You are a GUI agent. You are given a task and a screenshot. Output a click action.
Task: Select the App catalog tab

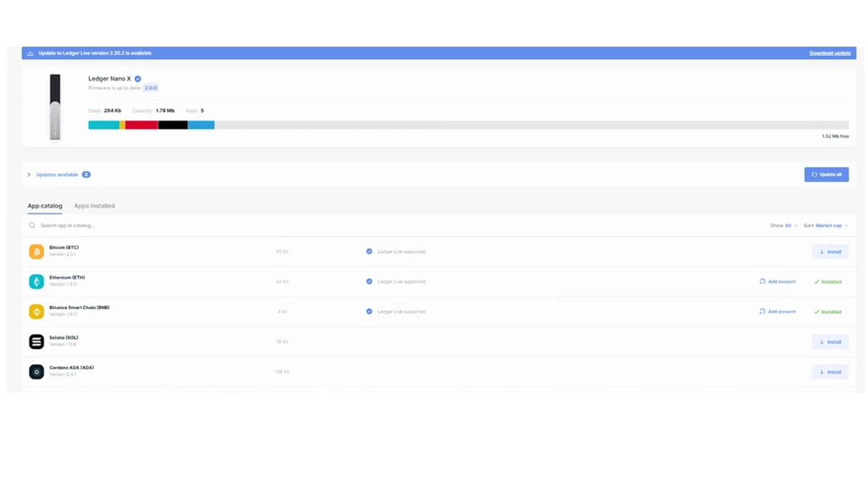point(45,206)
